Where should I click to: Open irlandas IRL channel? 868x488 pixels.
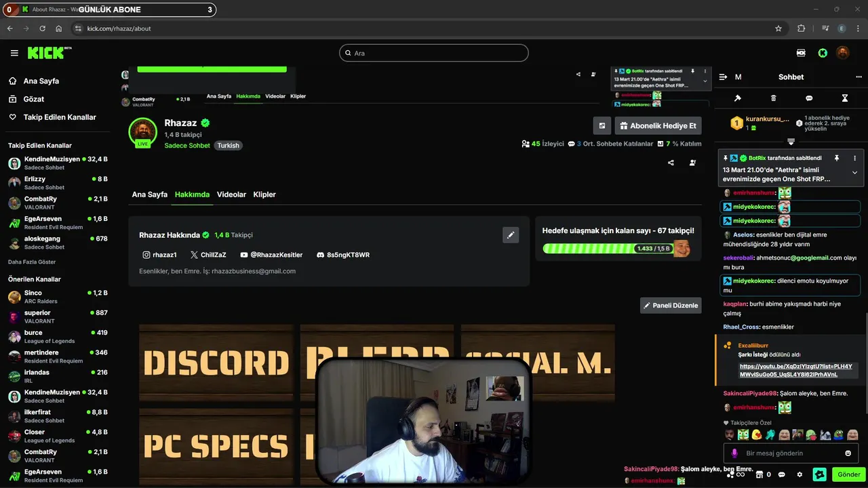[x=58, y=376]
